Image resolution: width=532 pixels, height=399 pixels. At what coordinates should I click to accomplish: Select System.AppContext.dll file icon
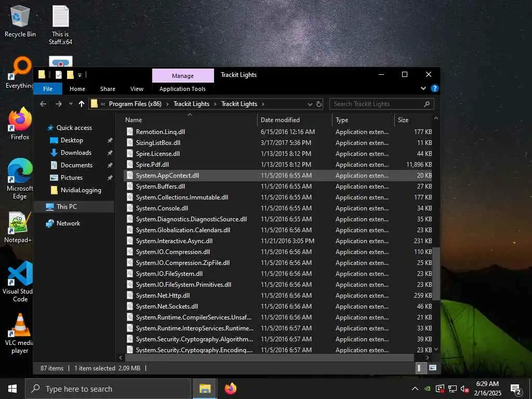(129, 176)
